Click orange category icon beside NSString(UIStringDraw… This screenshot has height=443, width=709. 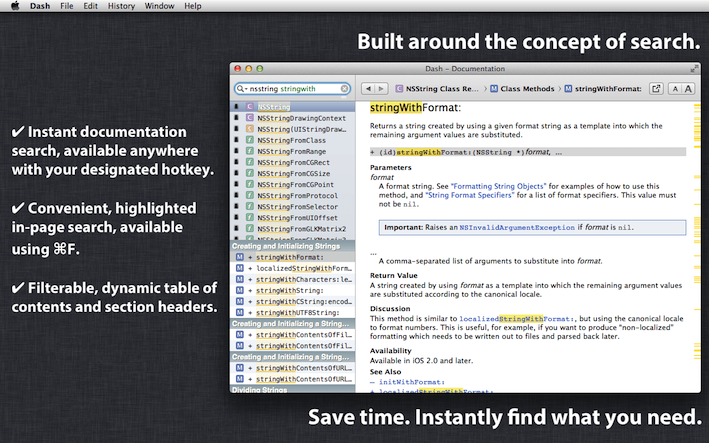(x=250, y=129)
